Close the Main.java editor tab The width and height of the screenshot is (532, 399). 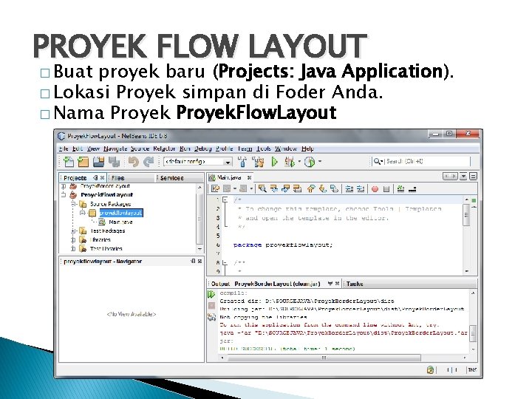pos(250,177)
